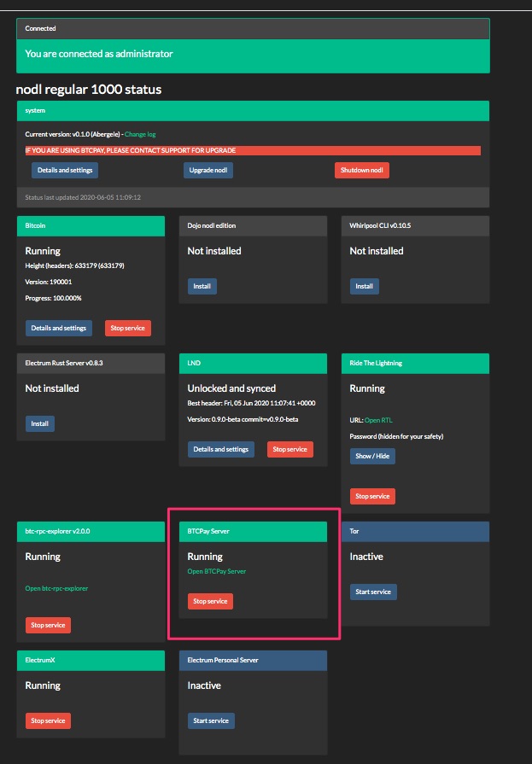Open Bitcoin Details and settings

[59, 328]
